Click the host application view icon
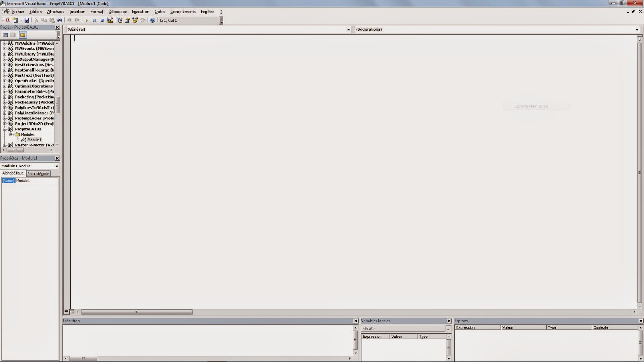The image size is (644, 362). 7,20
